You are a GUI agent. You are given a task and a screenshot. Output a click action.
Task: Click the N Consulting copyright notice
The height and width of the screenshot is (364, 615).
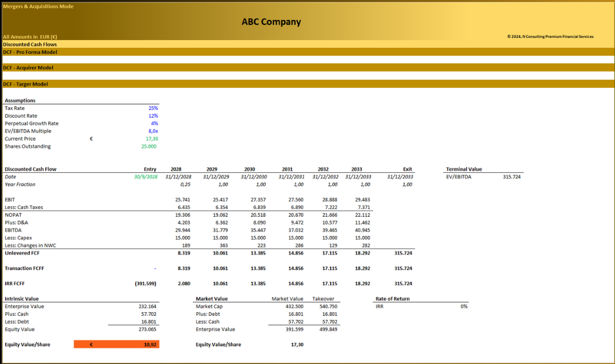click(x=550, y=37)
